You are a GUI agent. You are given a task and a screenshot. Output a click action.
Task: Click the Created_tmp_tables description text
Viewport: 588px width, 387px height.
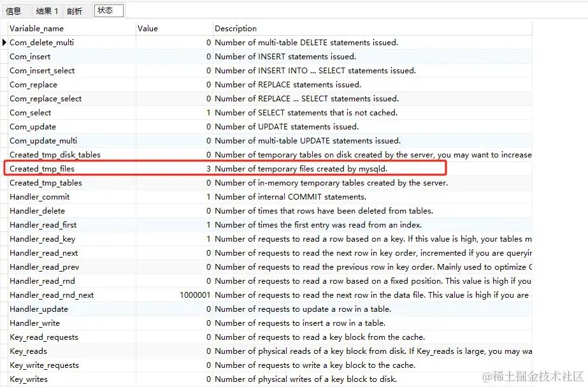[x=319, y=182]
